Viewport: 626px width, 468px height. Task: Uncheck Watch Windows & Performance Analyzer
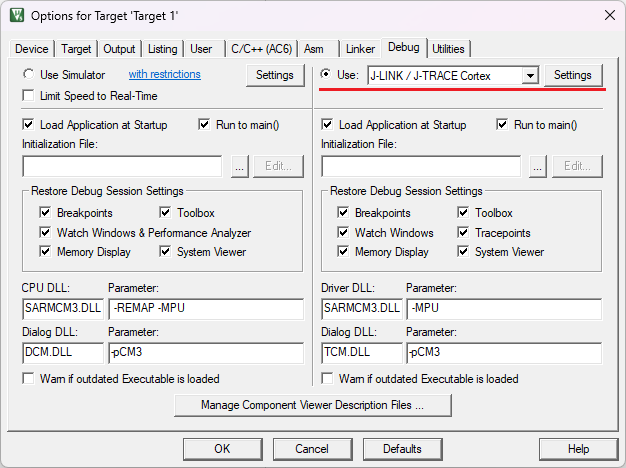pyautogui.click(x=46, y=233)
